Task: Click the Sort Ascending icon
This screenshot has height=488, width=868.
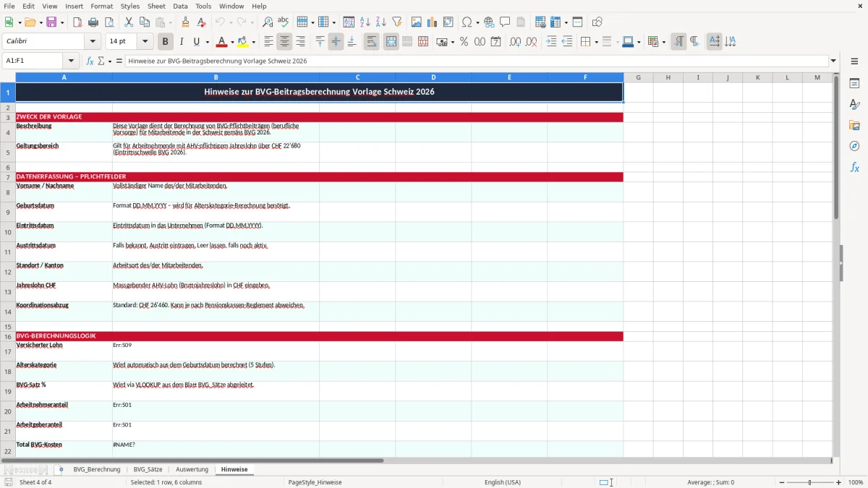Action: click(365, 22)
